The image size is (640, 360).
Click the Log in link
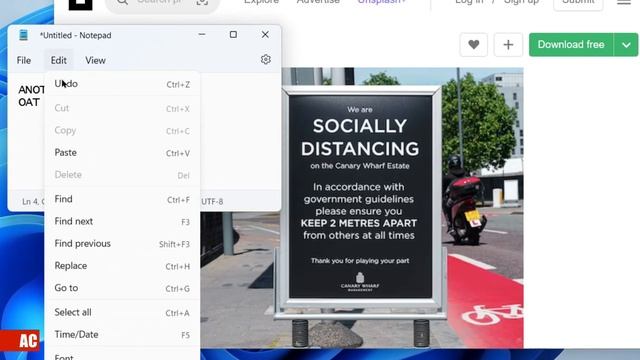point(469,2)
